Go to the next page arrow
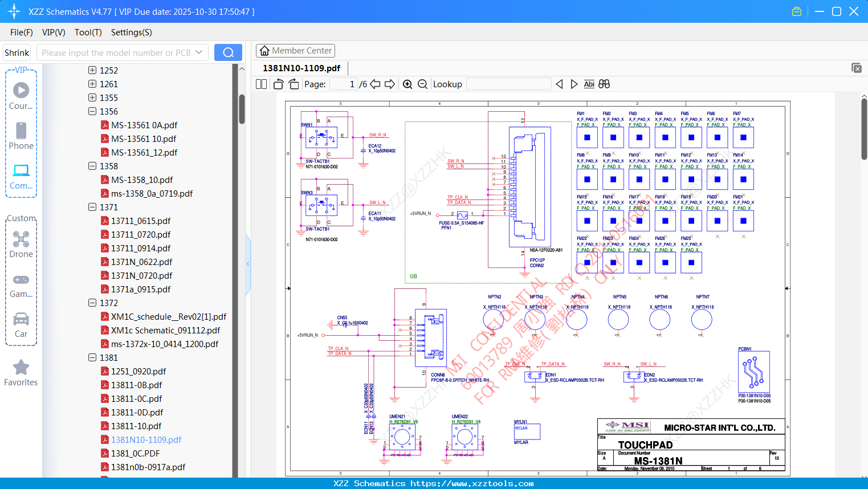 [390, 84]
